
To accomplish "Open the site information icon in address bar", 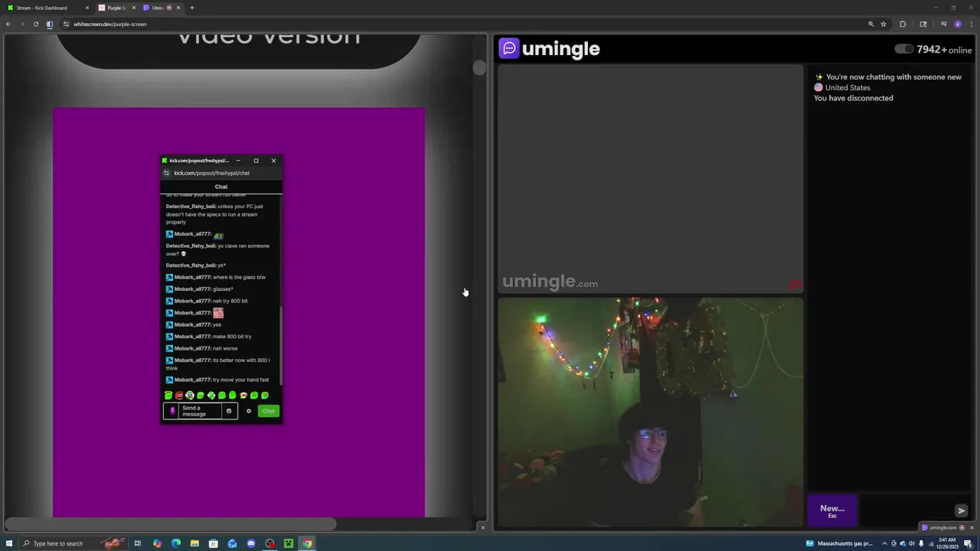I will (66, 24).
